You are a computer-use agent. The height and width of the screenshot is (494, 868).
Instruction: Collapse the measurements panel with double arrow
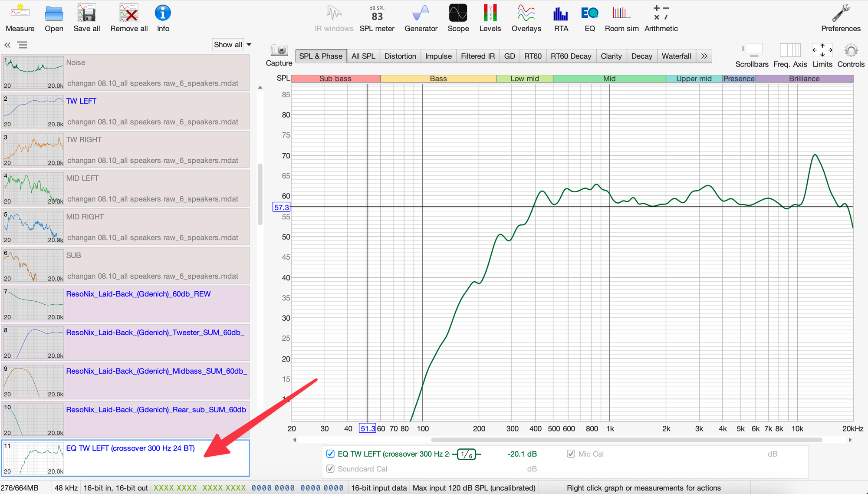click(x=7, y=45)
